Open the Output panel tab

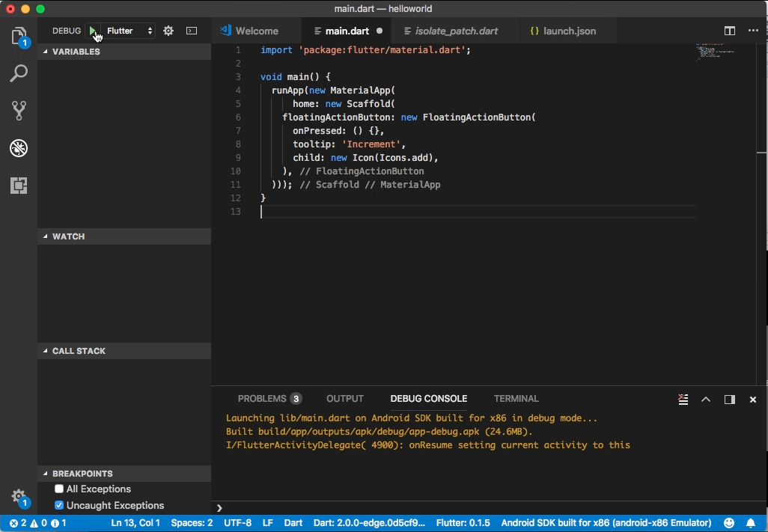tap(345, 398)
